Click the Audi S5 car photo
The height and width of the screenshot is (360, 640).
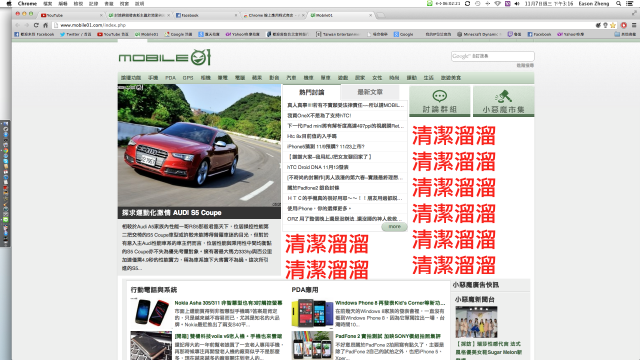point(199,145)
